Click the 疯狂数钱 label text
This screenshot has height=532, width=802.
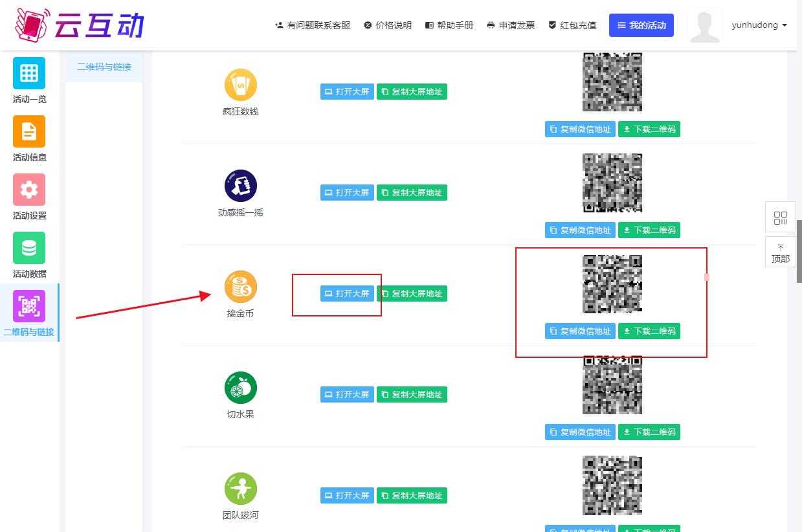pos(241,111)
